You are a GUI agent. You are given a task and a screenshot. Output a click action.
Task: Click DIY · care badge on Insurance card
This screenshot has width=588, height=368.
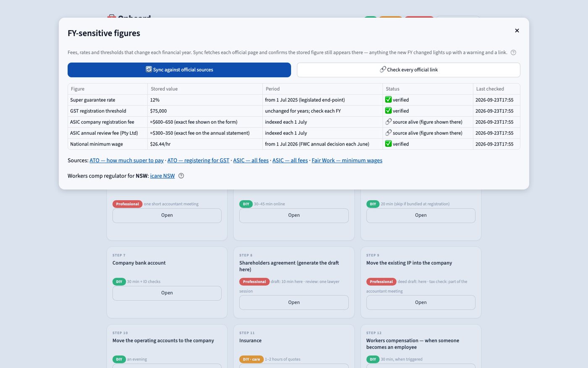coord(251,359)
